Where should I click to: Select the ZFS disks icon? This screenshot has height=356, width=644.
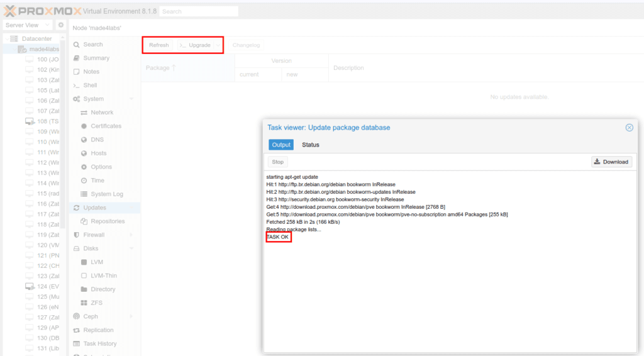coord(84,303)
